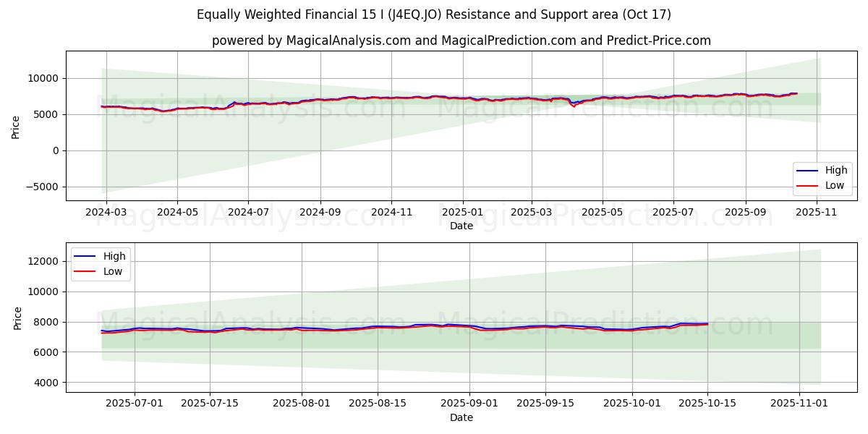Open the 'powered by MagicalAnalysis.com' subtitle text

[461, 41]
